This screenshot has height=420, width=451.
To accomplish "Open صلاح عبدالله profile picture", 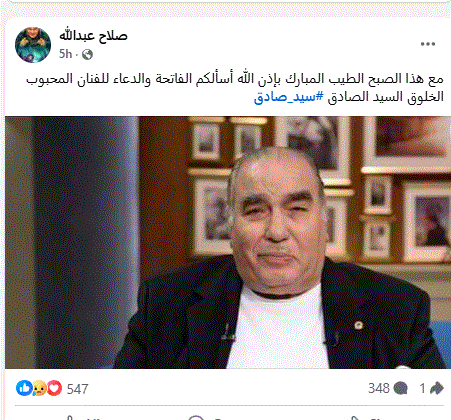I will [33, 45].
